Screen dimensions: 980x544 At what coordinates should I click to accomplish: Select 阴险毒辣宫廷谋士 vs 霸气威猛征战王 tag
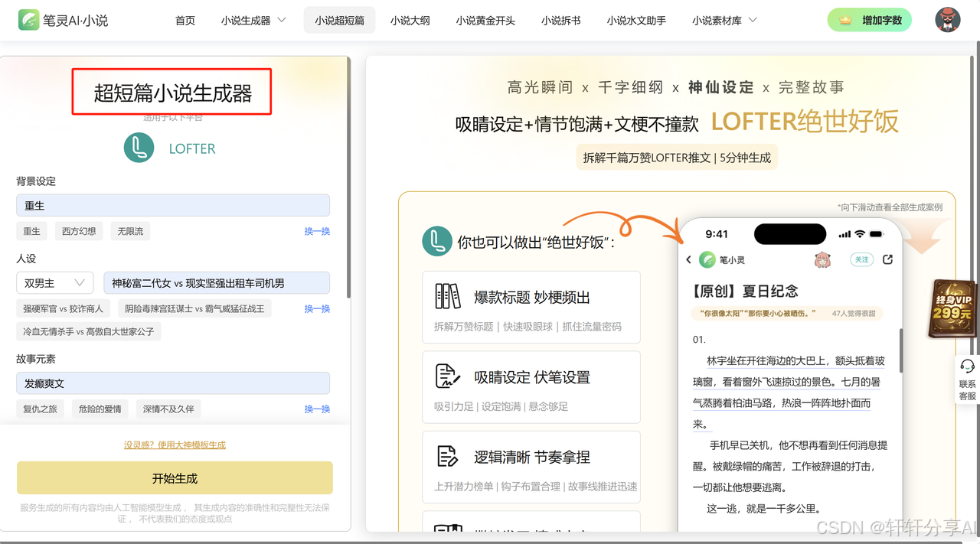(x=194, y=308)
